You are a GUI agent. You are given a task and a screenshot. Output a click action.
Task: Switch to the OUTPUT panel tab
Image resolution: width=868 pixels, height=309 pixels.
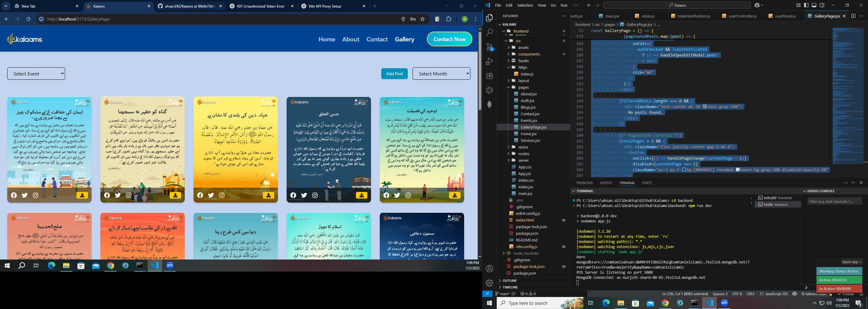(606, 183)
